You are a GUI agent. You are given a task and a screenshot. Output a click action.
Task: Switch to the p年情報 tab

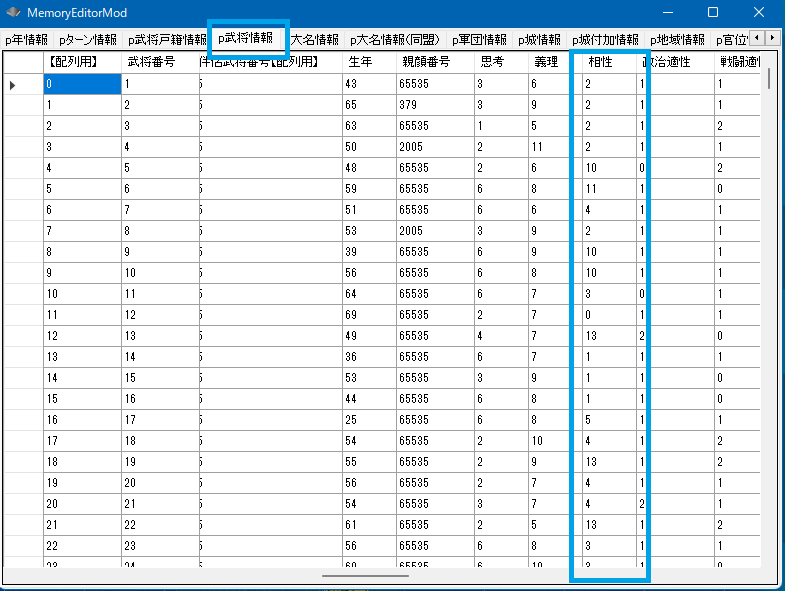27,40
